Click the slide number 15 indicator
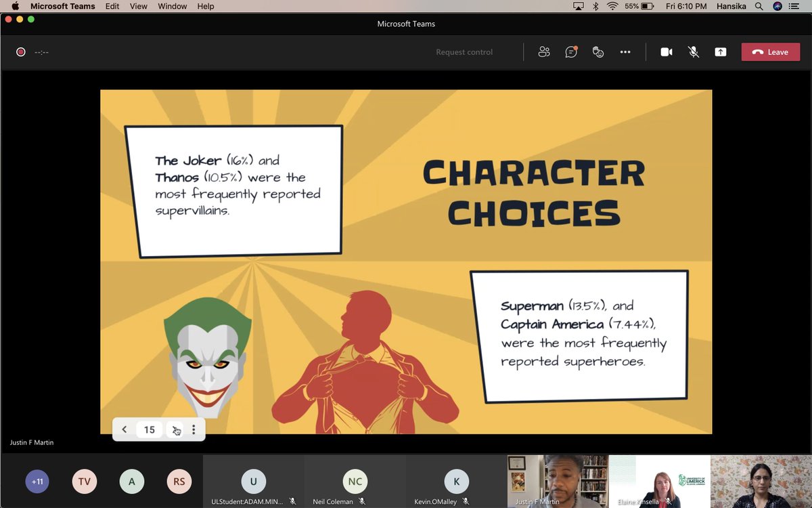Image resolution: width=812 pixels, height=508 pixels. coord(150,429)
